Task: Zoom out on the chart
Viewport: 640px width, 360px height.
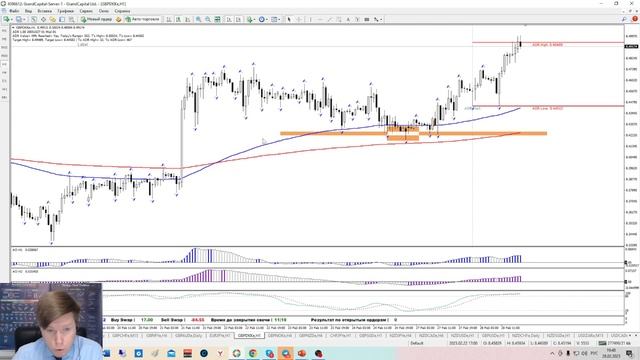Action: pyautogui.click(x=208, y=19)
